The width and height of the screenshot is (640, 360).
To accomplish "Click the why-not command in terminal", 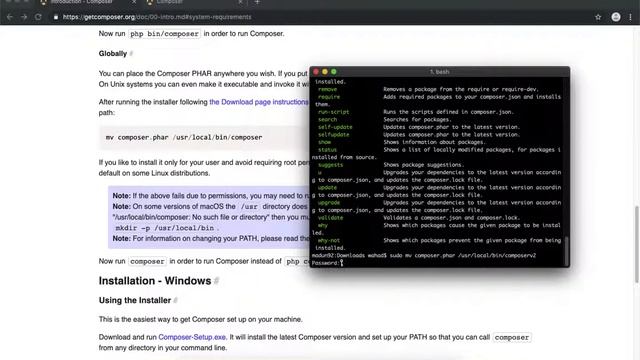I will click(329, 240).
